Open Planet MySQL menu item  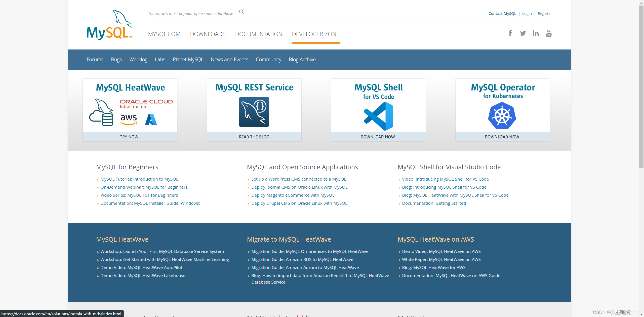(x=188, y=60)
